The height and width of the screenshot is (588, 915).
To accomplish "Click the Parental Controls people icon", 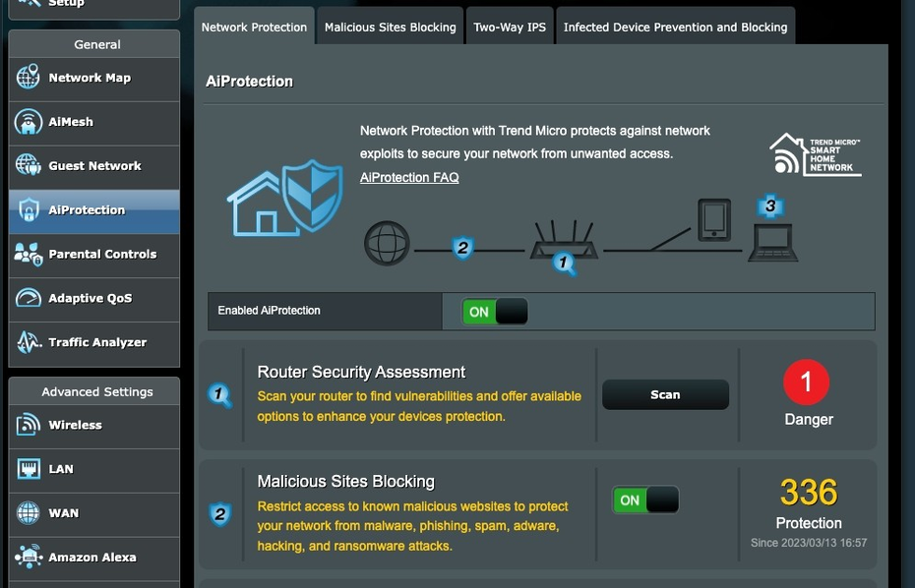I will coord(28,254).
